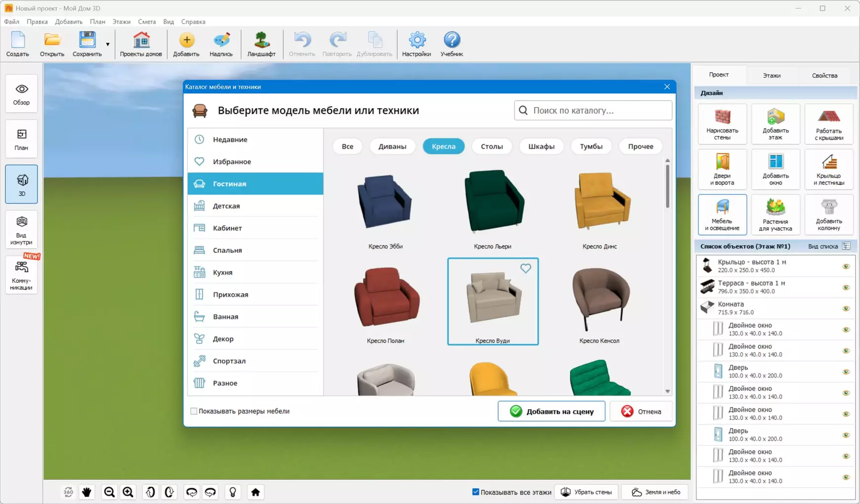The image size is (860, 504).
Task: Click the Крыльцо и лестницы tool
Action: pyautogui.click(x=828, y=169)
